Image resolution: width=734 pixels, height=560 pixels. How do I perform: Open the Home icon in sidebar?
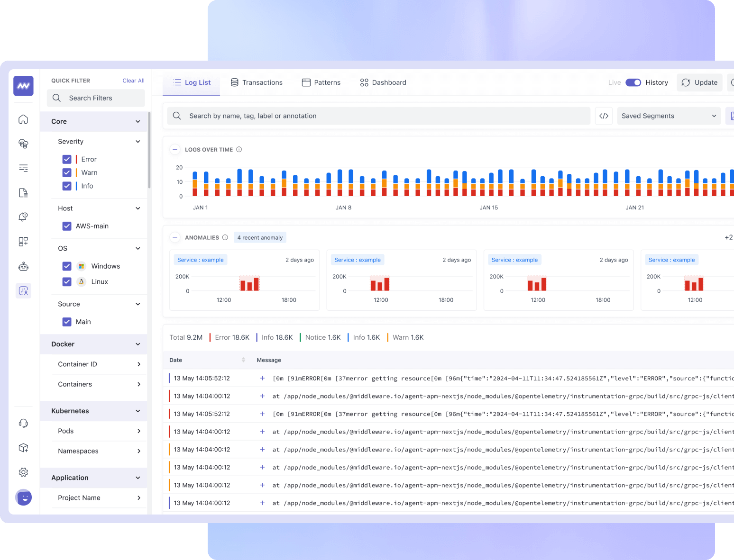(23, 119)
